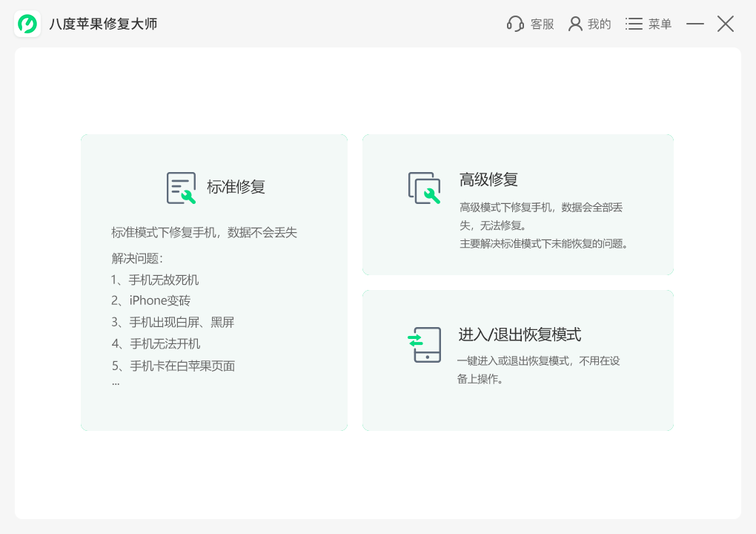Close the 八度苹果修复大师 window
This screenshot has height=534, width=756.
click(725, 24)
